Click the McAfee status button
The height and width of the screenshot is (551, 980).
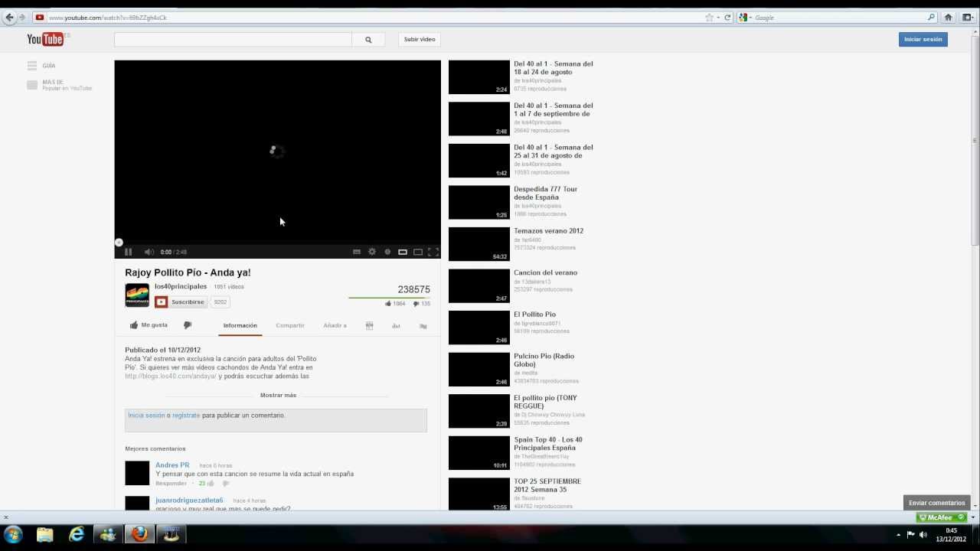coord(942,517)
